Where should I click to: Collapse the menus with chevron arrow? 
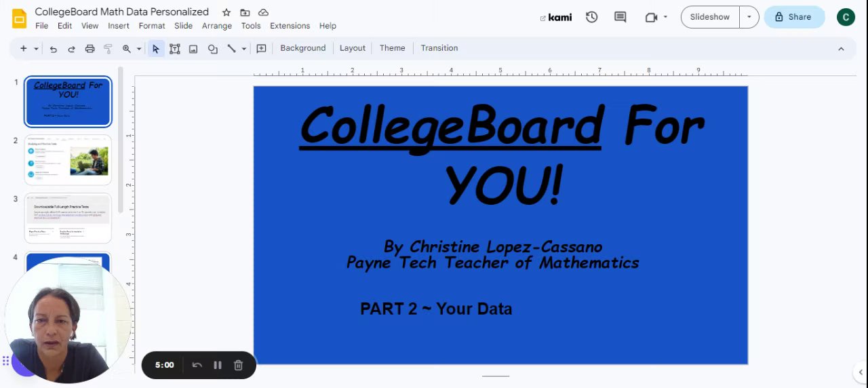[x=841, y=49]
